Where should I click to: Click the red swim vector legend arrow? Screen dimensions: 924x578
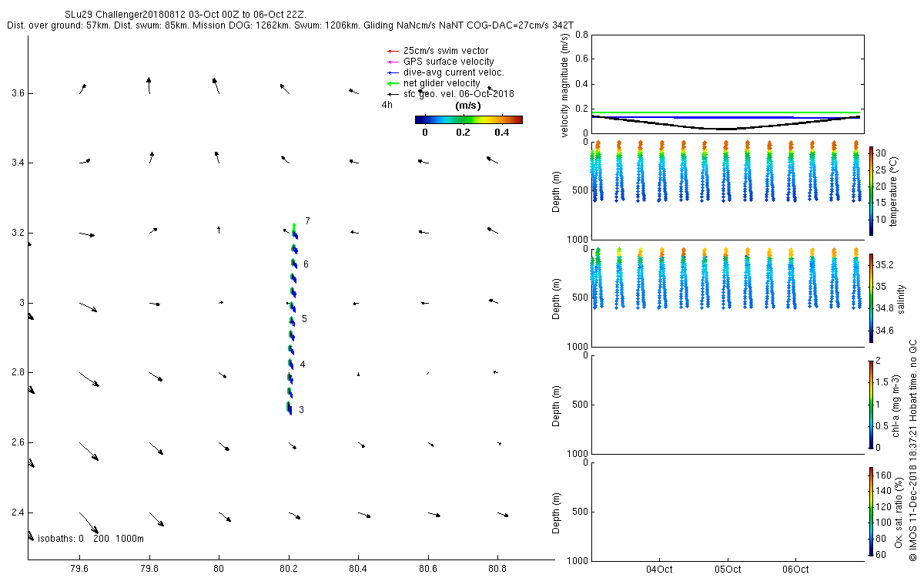click(x=393, y=51)
